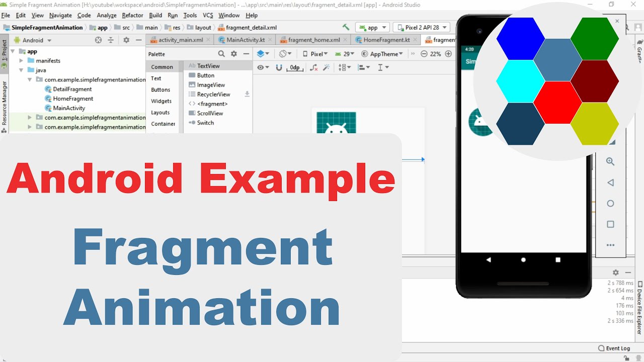Select the Layouts palette category

[x=160, y=113]
